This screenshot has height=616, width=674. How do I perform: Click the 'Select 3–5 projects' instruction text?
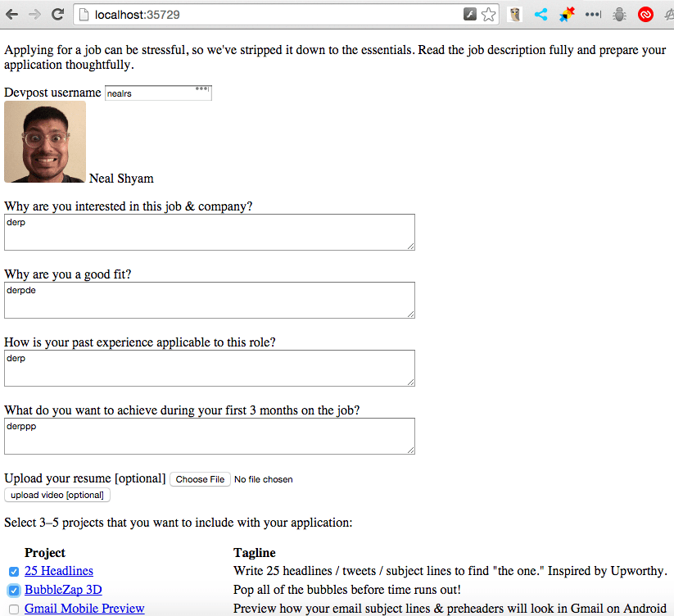click(x=179, y=523)
